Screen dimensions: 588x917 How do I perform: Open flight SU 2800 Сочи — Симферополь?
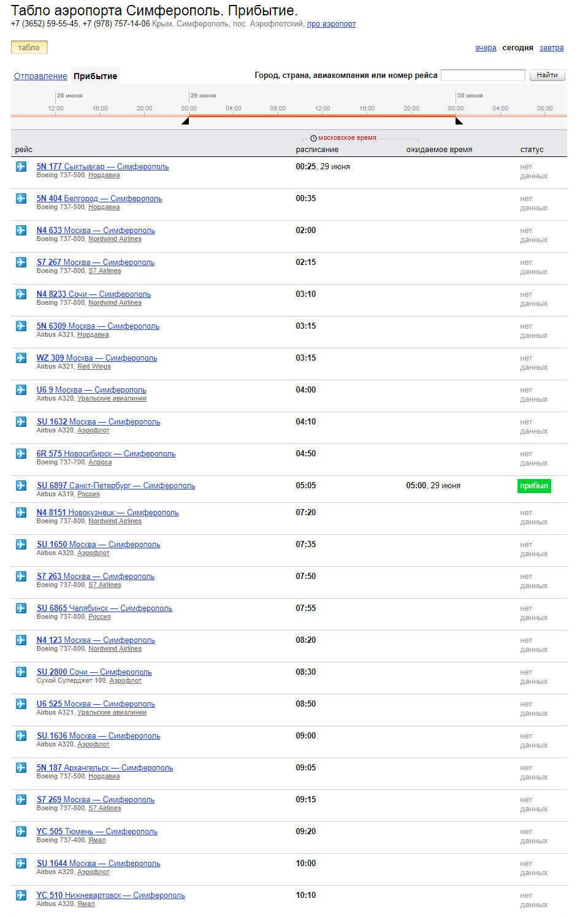click(94, 672)
